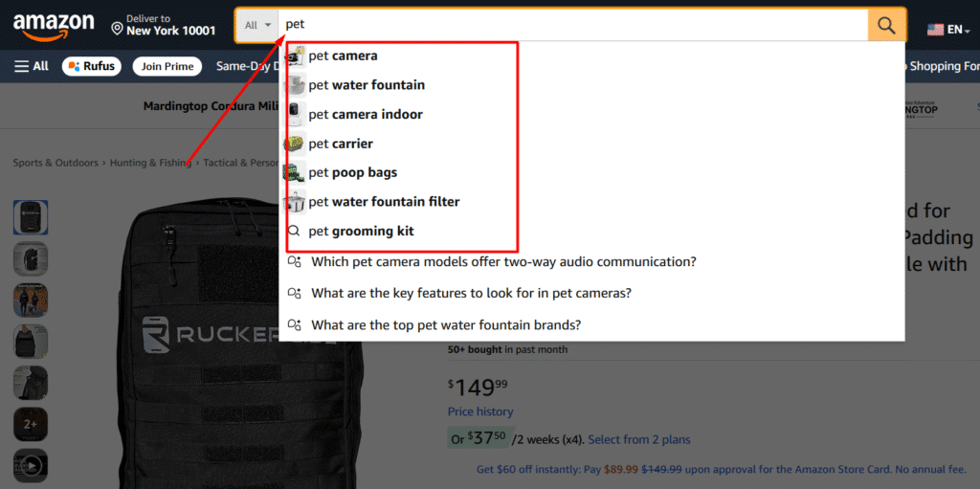980x489 pixels.
Task: Open the EN language selector dropdown
Action: [948, 30]
